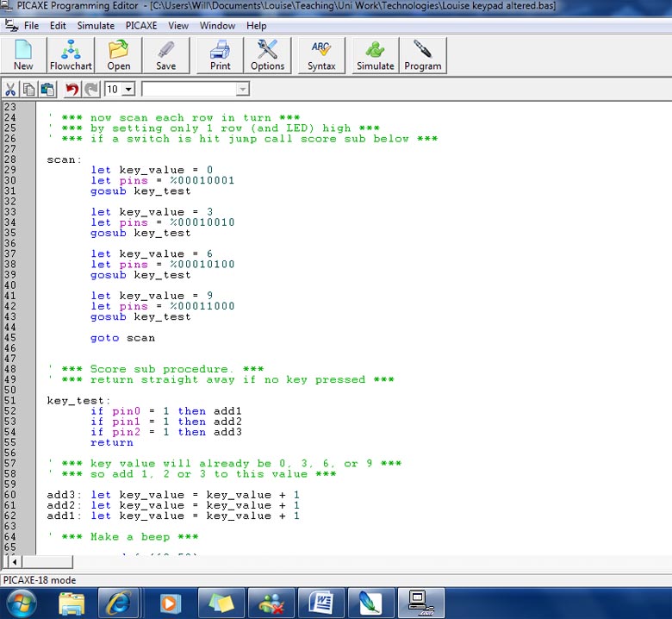Open the Flowchart editor
The image size is (672, 619).
[71, 55]
